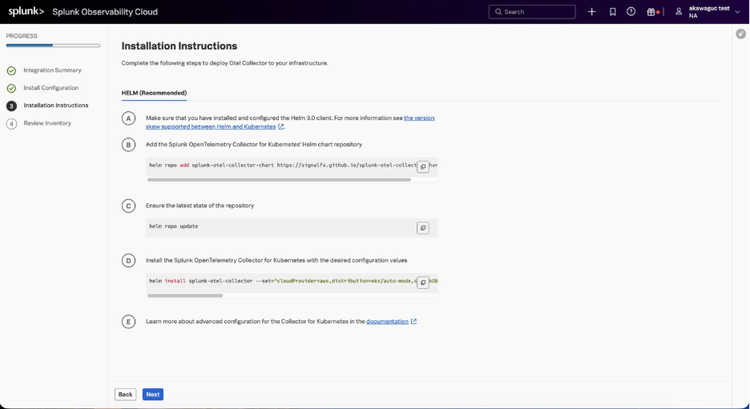
Task: Go to Integration Summary step
Action: click(x=52, y=70)
